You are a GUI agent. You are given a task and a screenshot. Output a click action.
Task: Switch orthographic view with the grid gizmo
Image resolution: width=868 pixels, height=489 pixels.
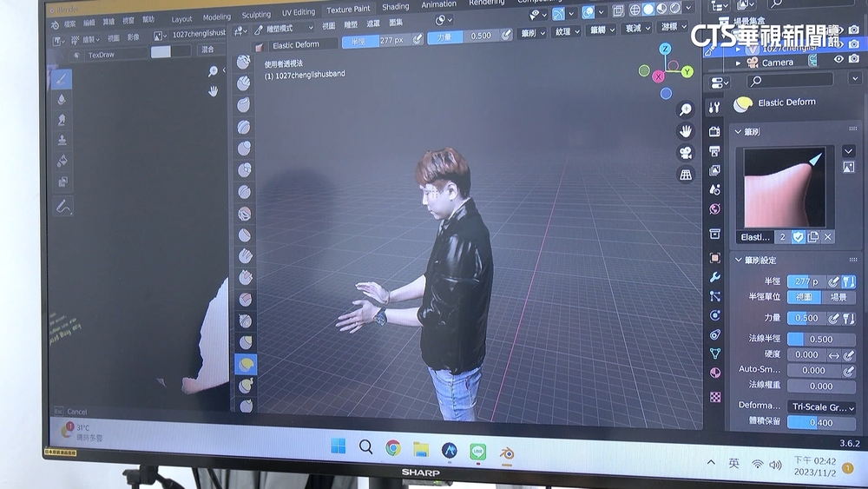(x=686, y=175)
